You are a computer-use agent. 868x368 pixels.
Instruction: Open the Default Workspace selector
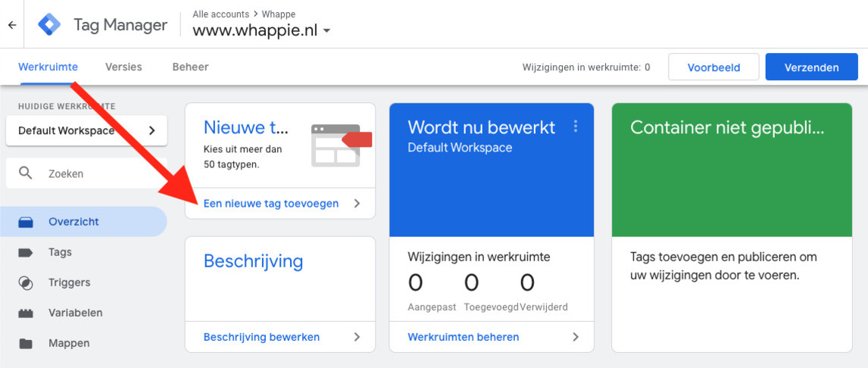point(86,130)
